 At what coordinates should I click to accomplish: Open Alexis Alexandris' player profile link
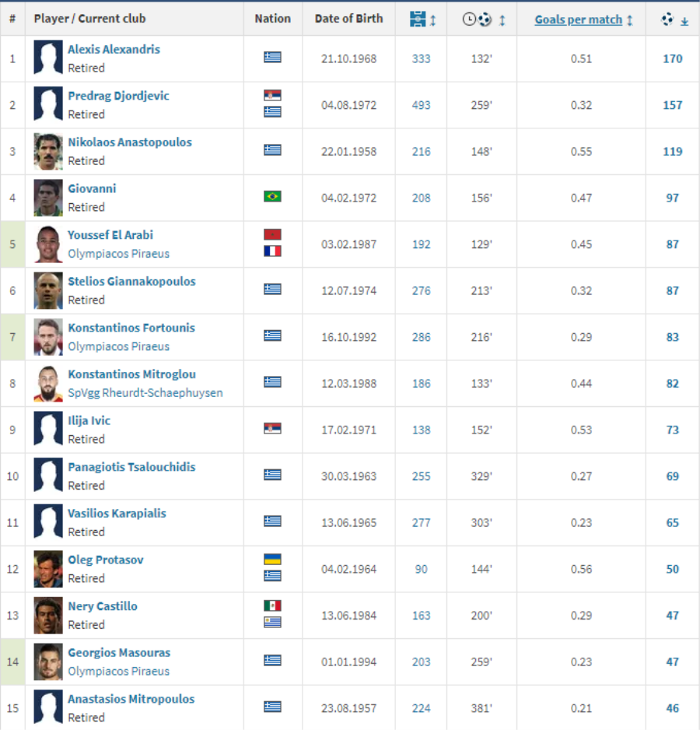pos(114,49)
